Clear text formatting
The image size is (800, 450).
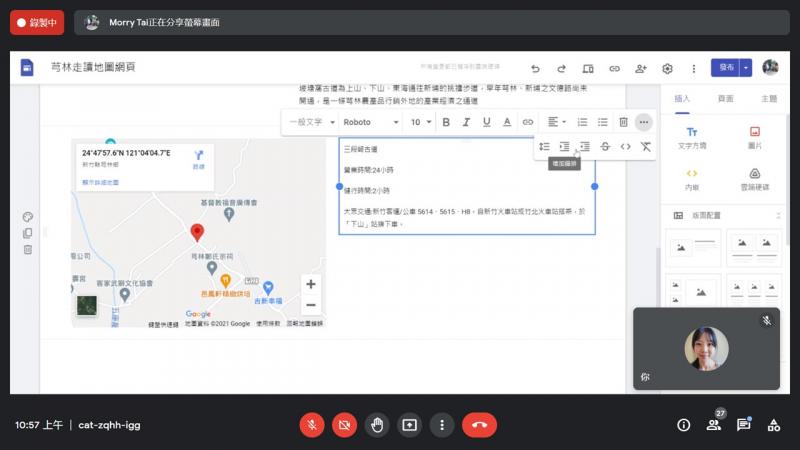click(x=646, y=147)
